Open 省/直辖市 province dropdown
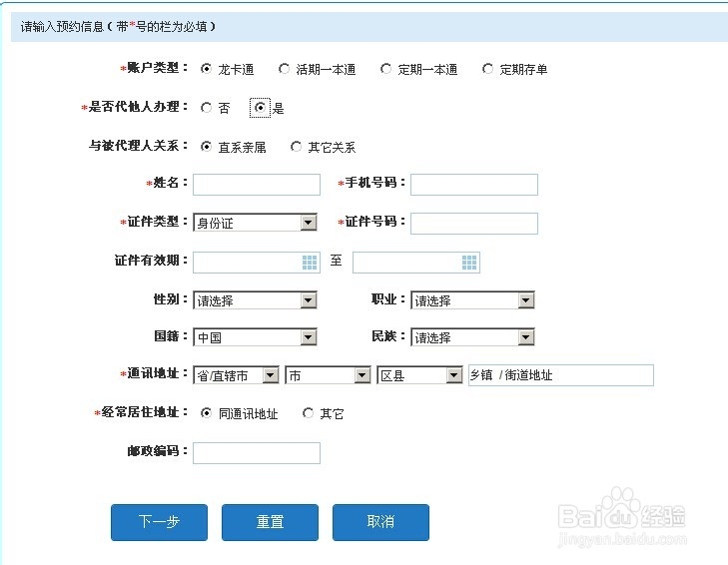The image size is (728, 565). click(x=236, y=375)
